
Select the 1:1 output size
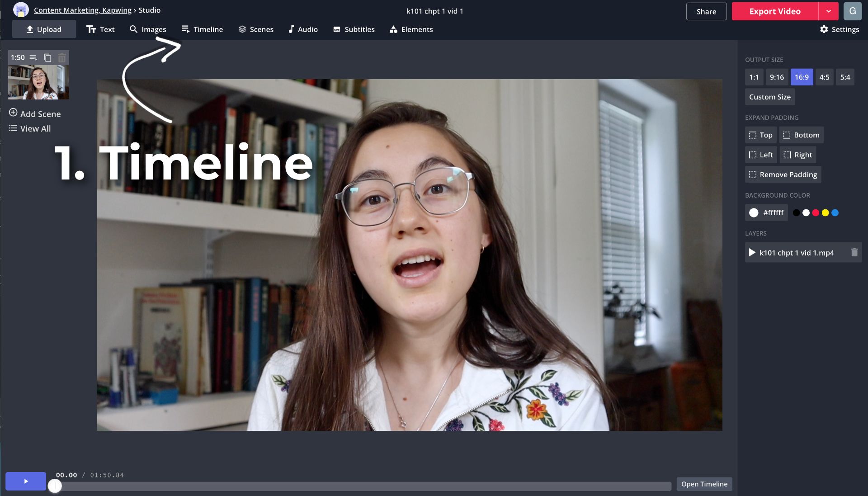tap(754, 77)
